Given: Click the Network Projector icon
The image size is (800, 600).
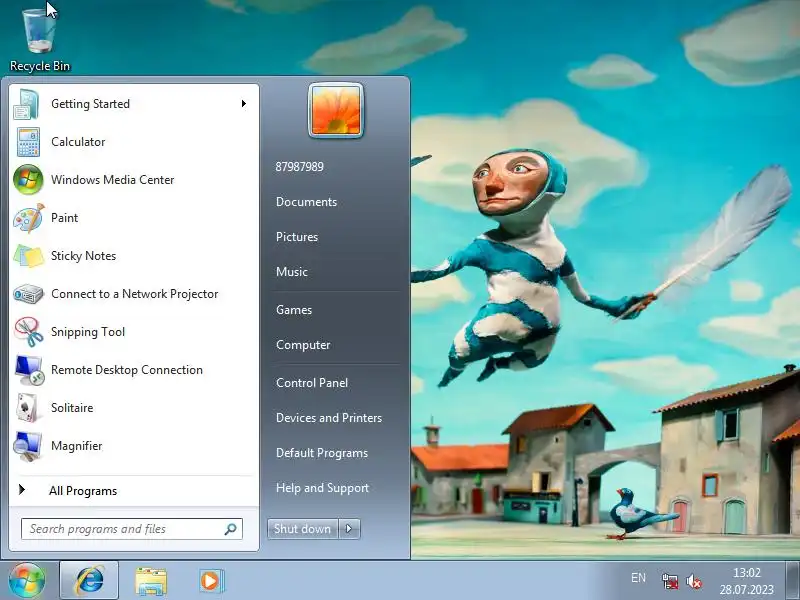Looking at the screenshot, I should click(x=29, y=294).
